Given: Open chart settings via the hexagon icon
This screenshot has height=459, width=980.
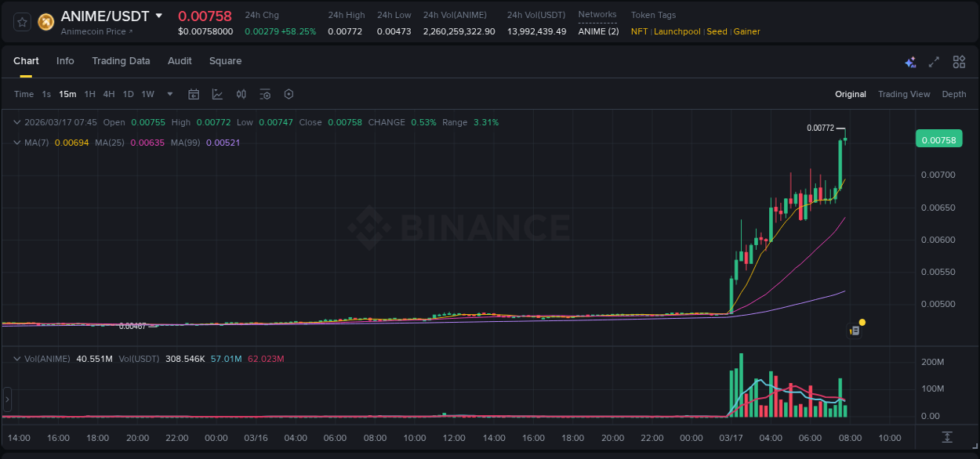Looking at the screenshot, I should pos(289,94).
